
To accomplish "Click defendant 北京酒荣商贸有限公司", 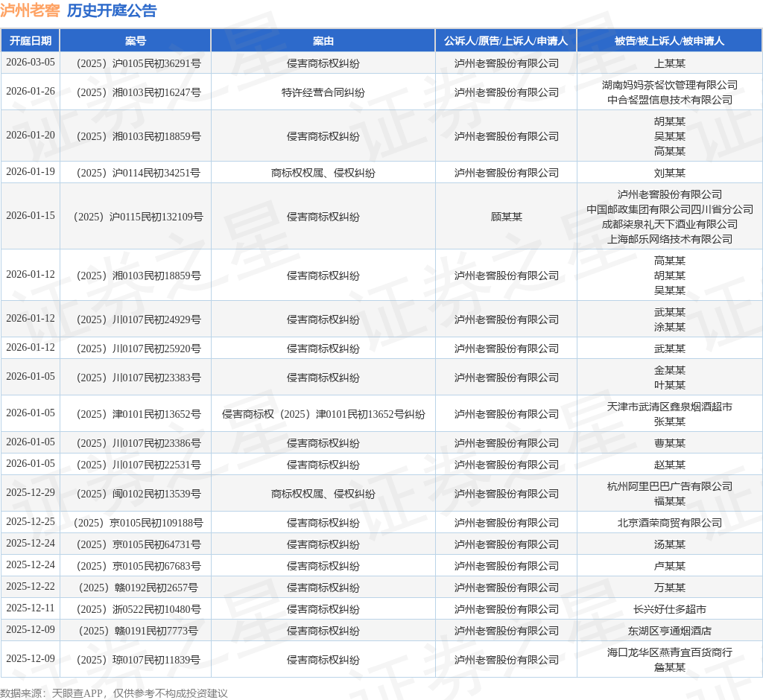I will [x=670, y=523].
